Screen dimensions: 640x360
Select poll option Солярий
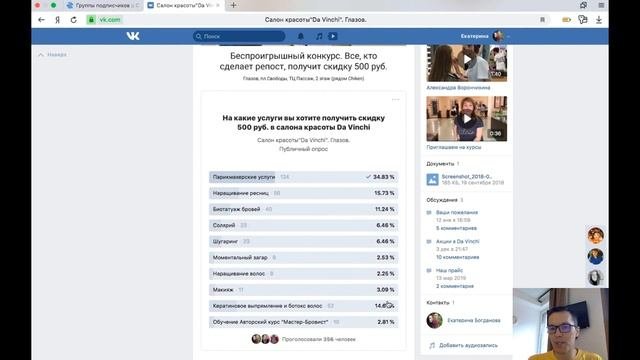pos(303,225)
